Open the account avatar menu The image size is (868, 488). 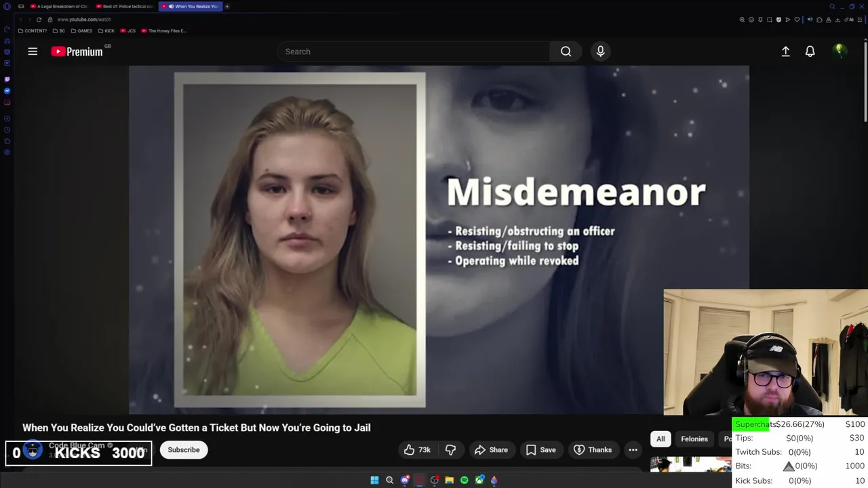click(840, 51)
